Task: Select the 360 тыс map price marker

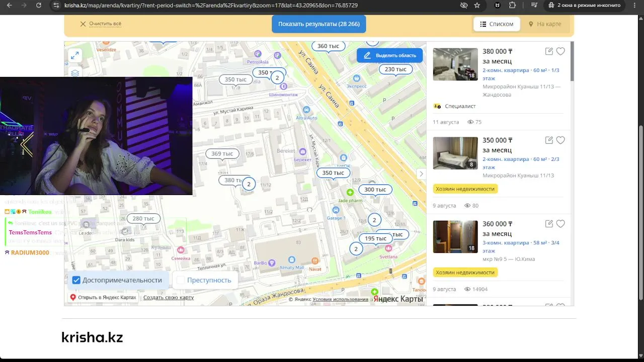Action: [328, 46]
